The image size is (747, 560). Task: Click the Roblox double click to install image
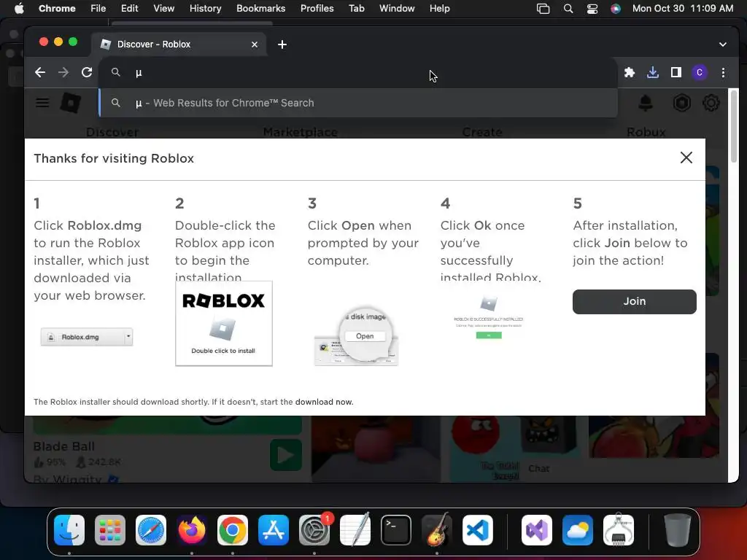click(x=224, y=324)
